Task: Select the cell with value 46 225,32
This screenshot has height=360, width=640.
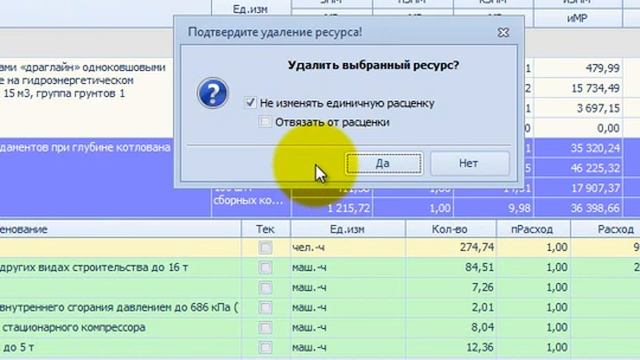Action: [578, 168]
